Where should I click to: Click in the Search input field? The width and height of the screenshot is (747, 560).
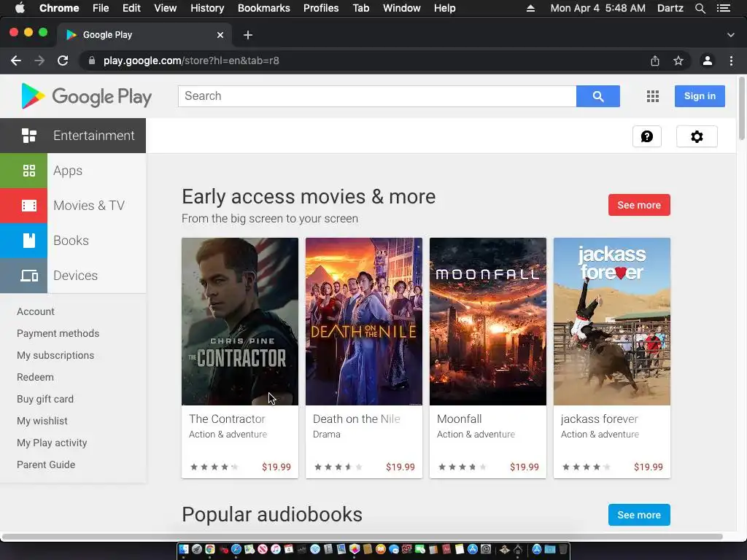point(377,96)
